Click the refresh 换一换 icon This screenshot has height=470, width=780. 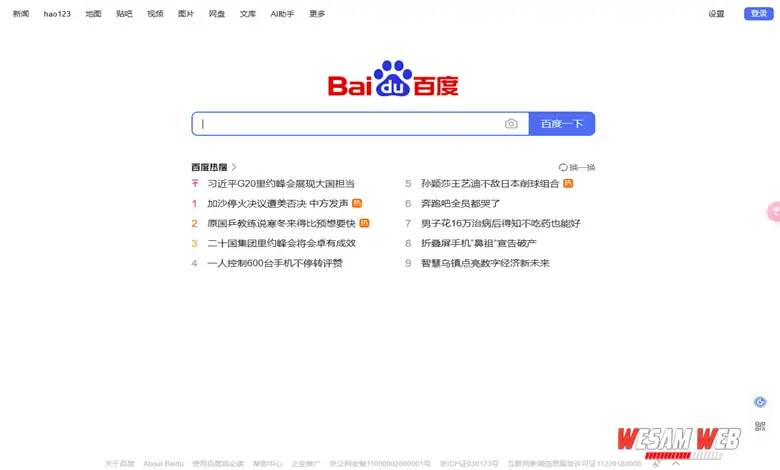563,168
